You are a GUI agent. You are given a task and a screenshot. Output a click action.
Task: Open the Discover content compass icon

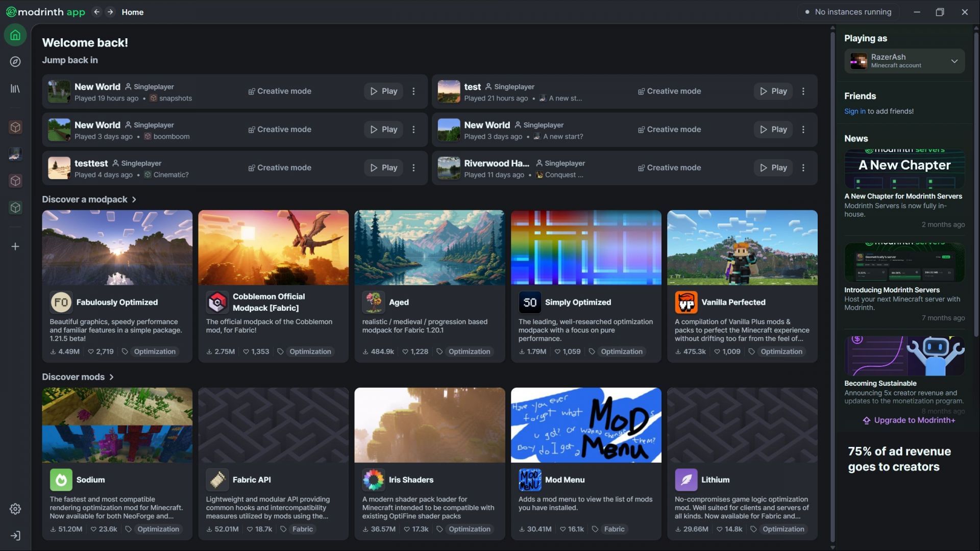click(x=15, y=62)
